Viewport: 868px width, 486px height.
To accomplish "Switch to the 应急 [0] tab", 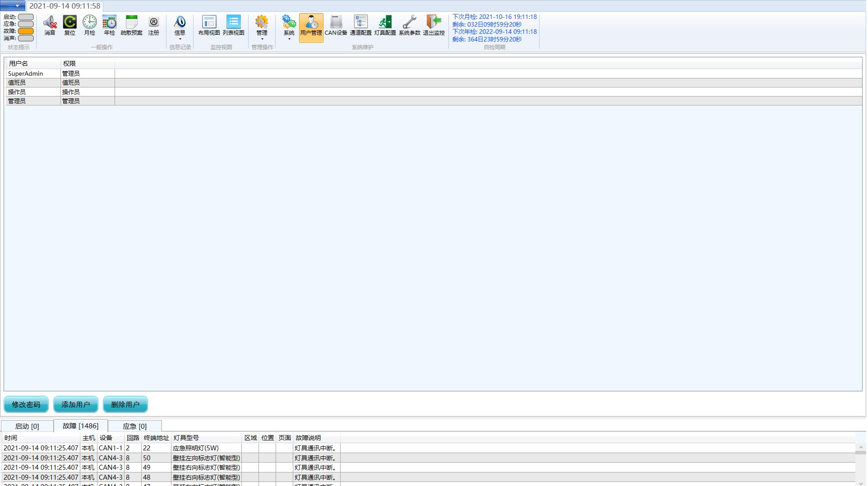I will pyautogui.click(x=134, y=426).
